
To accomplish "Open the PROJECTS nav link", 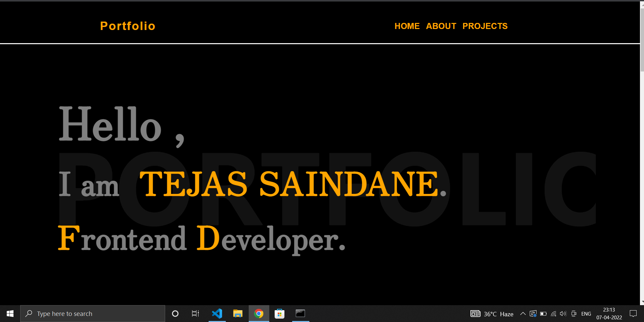I will click(485, 26).
